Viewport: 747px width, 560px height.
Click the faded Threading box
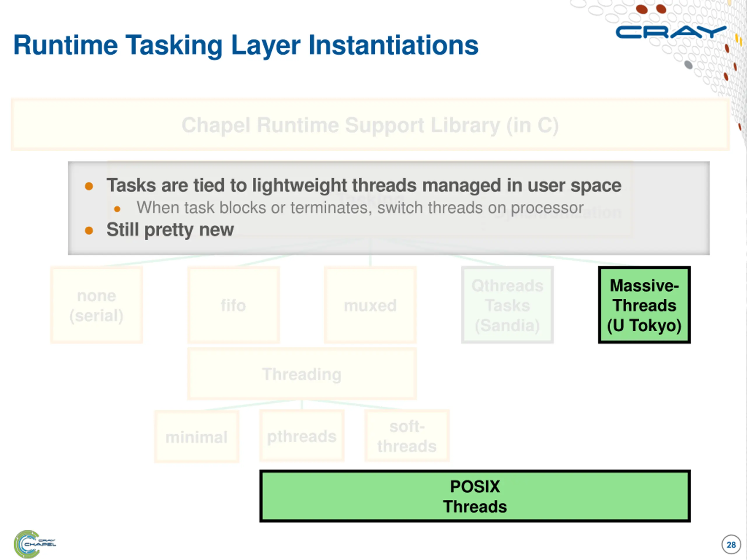(302, 374)
